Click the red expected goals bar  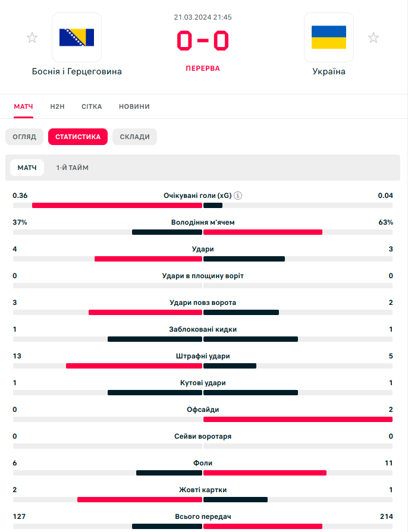click(117, 205)
